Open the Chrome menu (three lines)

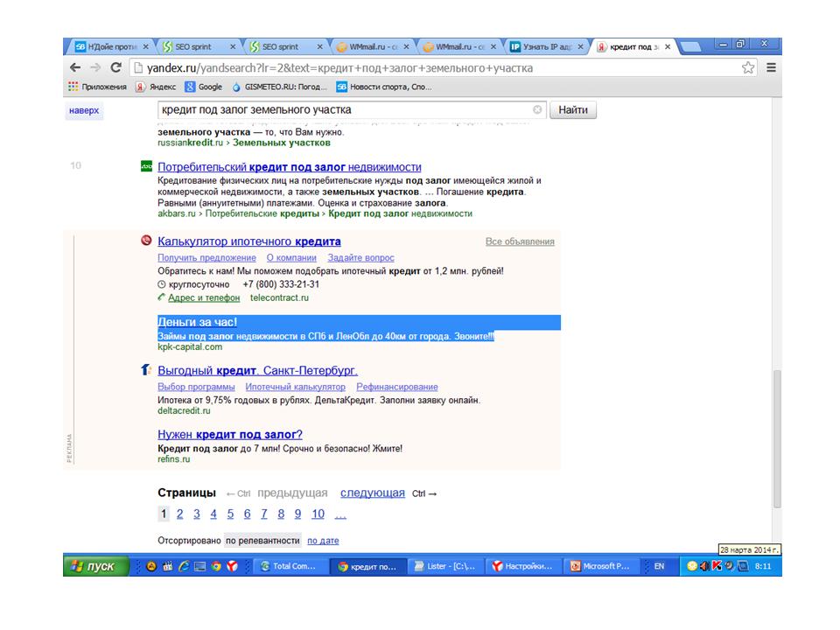click(772, 67)
